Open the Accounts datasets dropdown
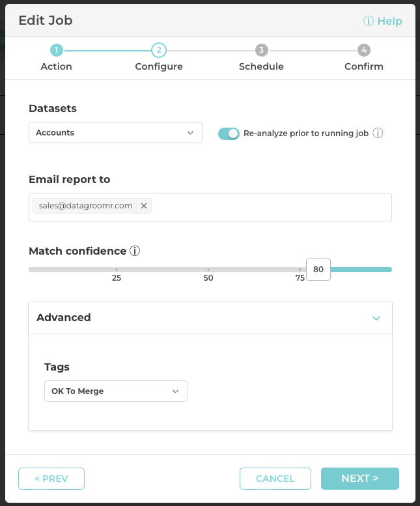Viewport: 420px width, 506px height. 115,133
